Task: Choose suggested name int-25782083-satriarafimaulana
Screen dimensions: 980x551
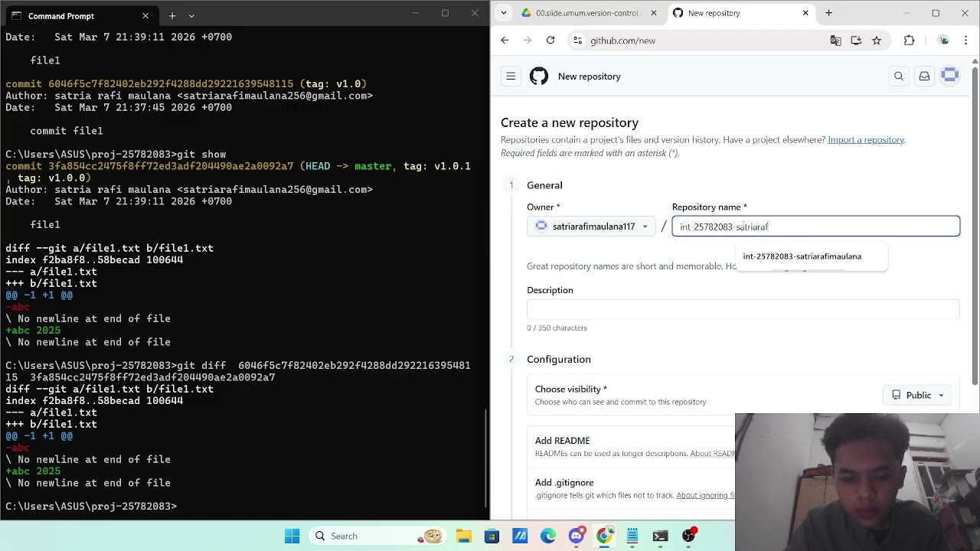Action: pos(802,256)
